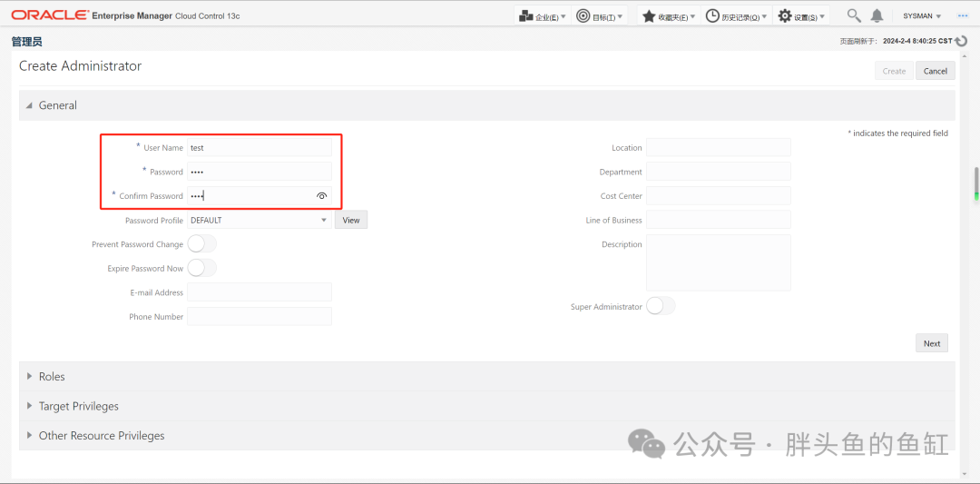This screenshot has height=484, width=980.
Task: Click the 管理员 page heading
Action: pos(27,42)
